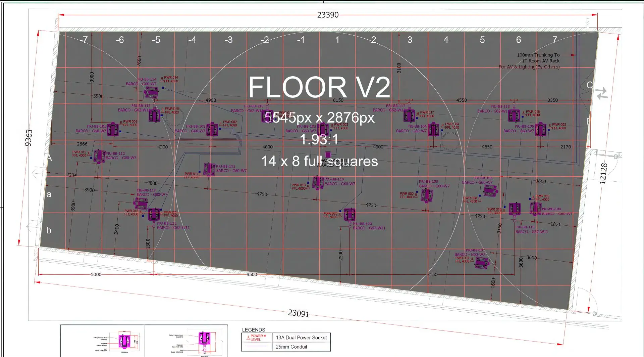Click the FLOOR V2 title text
Image resolution: width=644 pixels, height=357 pixels.
[319, 87]
